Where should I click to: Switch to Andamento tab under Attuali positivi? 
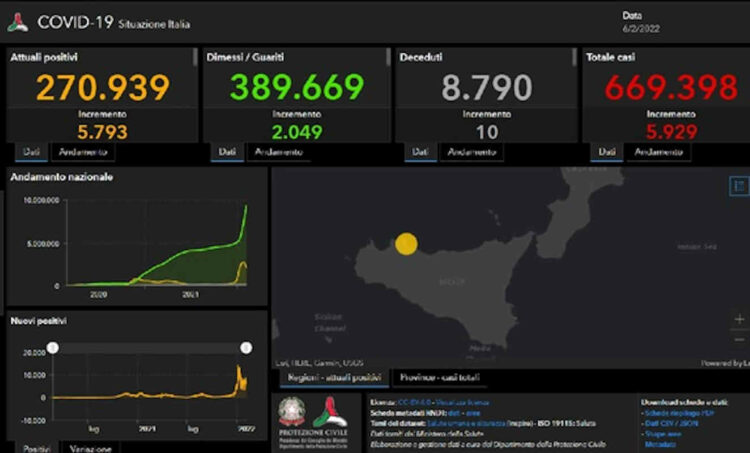pyautogui.click(x=82, y=152)
